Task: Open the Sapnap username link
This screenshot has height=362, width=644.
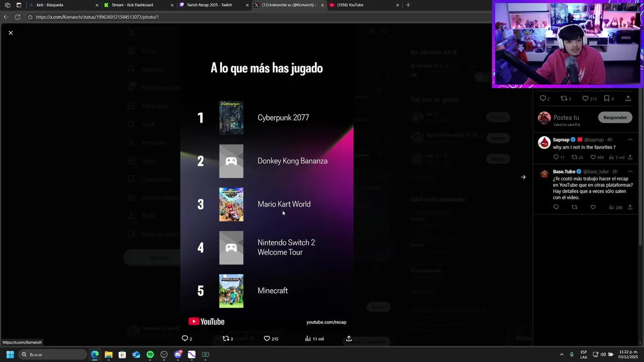Action: click(561, 139)
